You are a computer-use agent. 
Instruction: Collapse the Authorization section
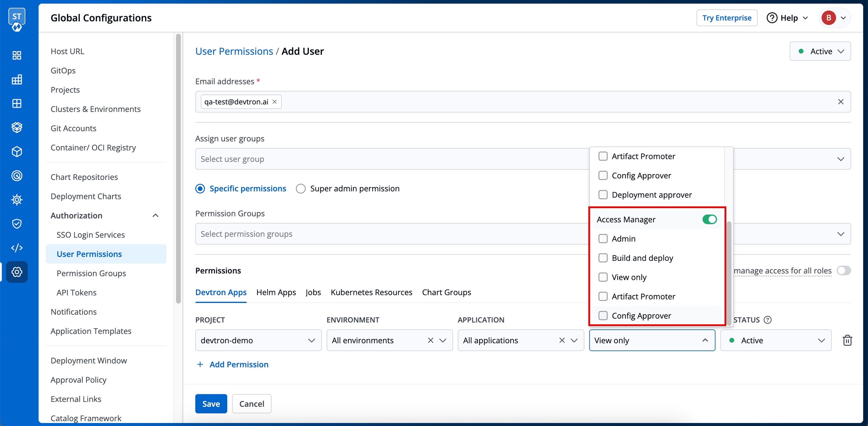coord(155,216)
